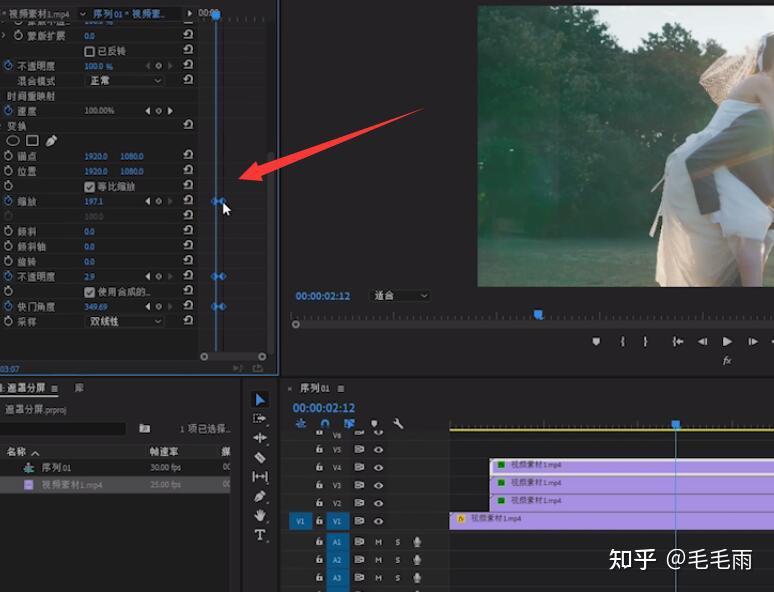
Task: Add or remove keyframe on 缩放
Action: (158, 201)
